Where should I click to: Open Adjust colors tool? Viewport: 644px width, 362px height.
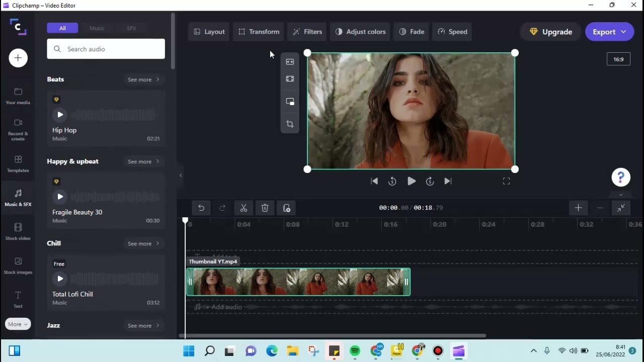coord(360,32)
